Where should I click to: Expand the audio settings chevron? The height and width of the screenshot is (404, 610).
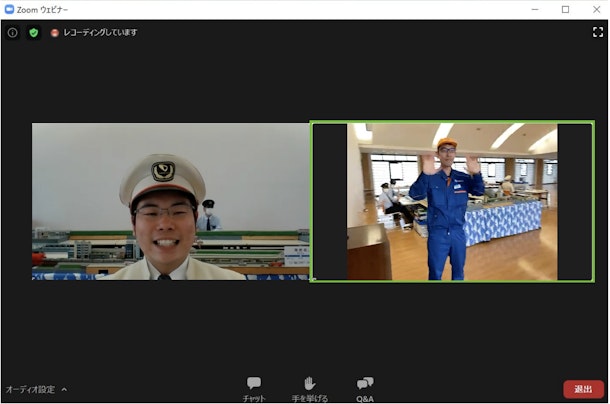point(64,389)
